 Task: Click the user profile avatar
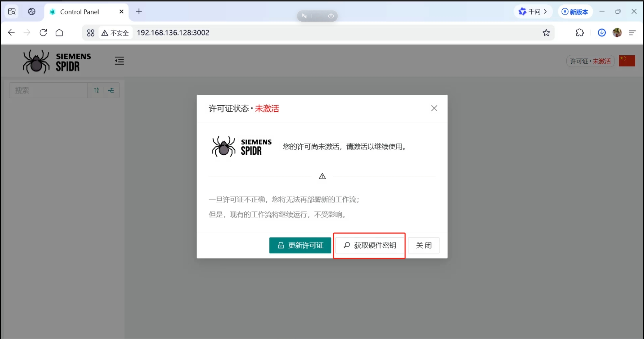click(617, 33)
